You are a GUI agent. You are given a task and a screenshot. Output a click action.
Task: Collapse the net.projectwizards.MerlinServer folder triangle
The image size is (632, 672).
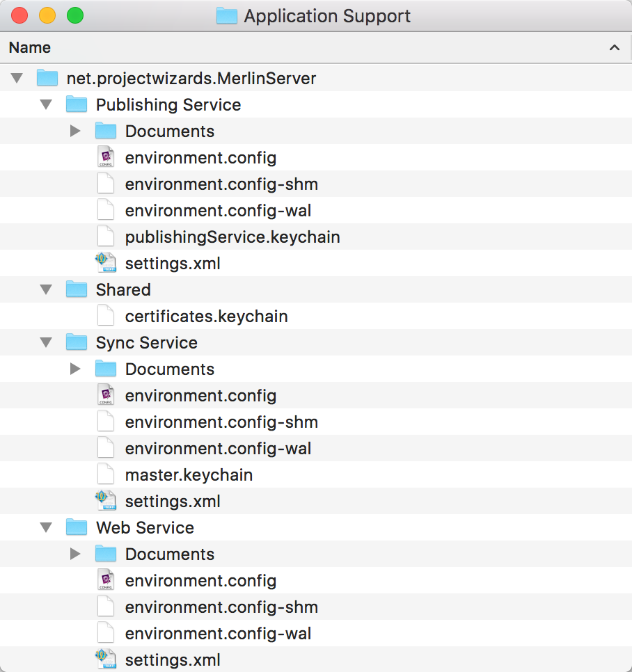17,79
